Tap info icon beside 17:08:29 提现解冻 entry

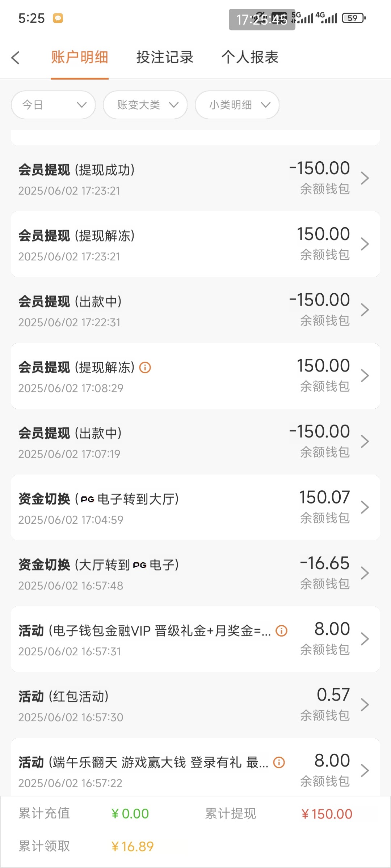click(x=145, y=367)
